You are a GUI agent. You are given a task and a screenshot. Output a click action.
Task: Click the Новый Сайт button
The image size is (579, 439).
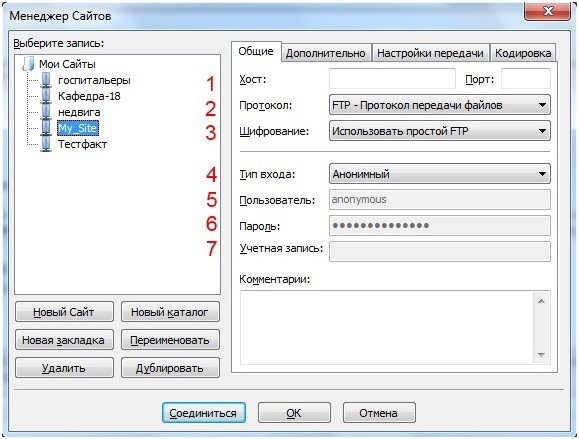(64, 312)
